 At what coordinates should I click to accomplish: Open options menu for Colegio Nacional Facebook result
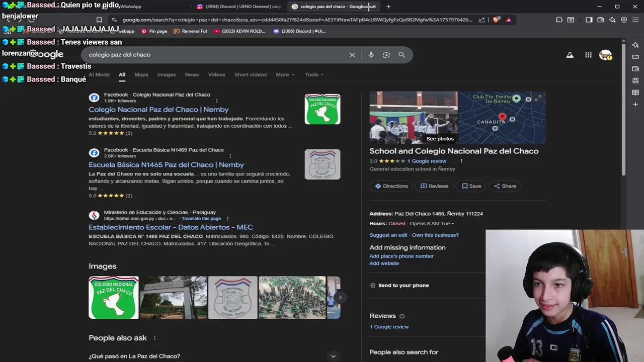[217, 101]
